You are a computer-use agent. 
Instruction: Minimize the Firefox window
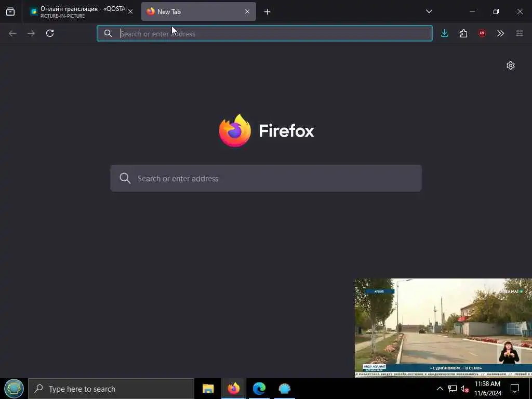pyautogui.click(x=472, y=11)
